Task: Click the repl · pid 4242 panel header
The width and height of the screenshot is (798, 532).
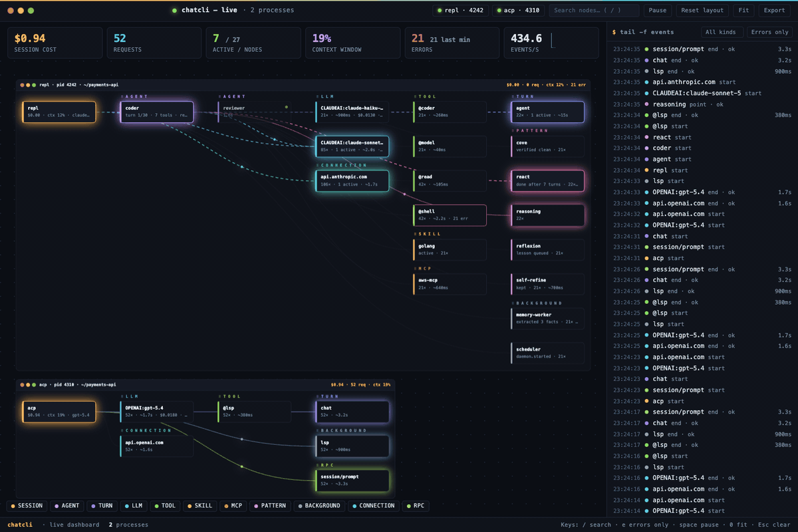Action: pyautogui.click(x=303, y=84)
